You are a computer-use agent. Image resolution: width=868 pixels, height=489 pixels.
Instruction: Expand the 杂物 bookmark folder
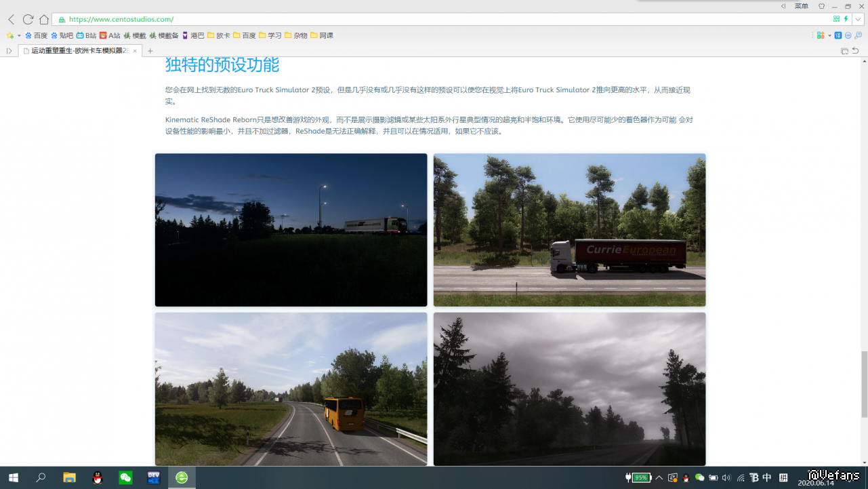[296, 35]
